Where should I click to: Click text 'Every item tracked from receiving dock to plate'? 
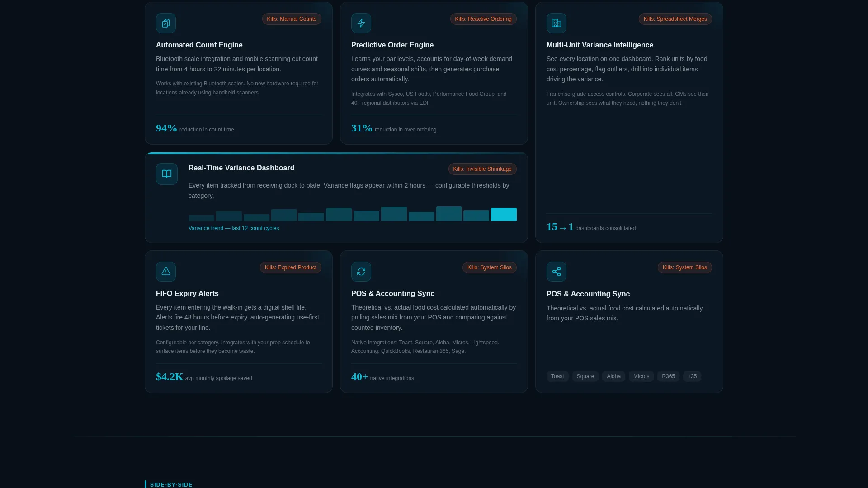pos(255,185)
